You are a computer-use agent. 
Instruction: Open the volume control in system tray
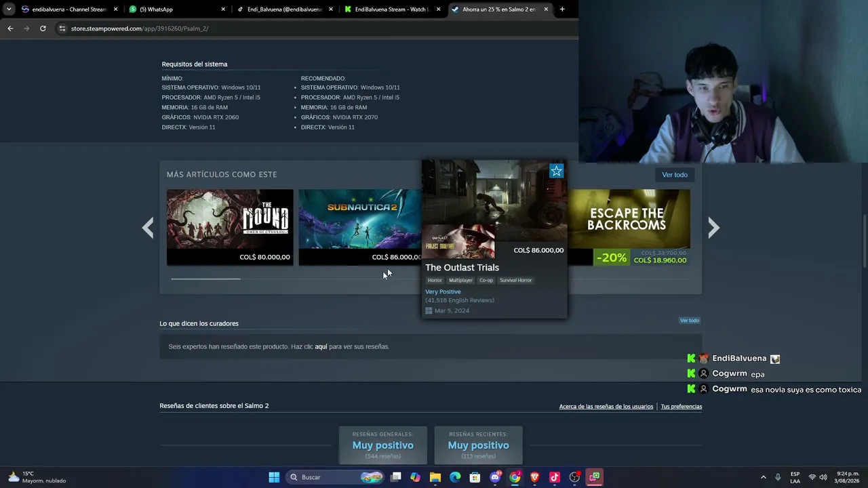(x=823, y=477)
